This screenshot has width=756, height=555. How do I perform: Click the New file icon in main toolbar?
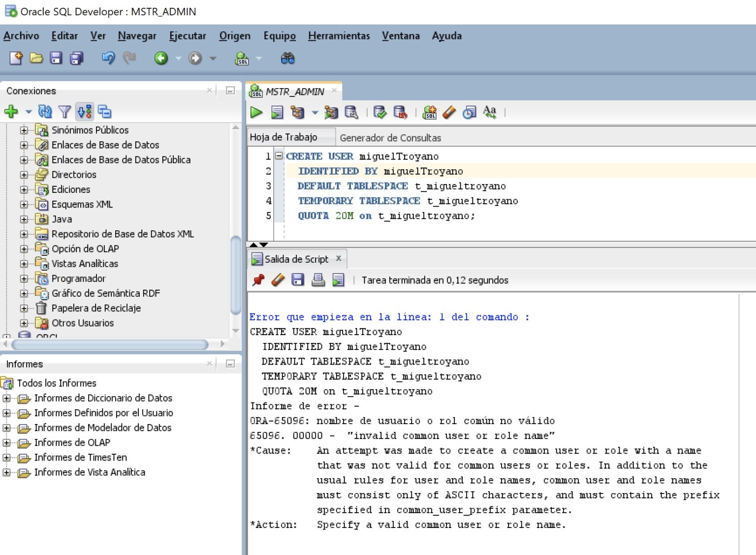(x=16, y=58)
